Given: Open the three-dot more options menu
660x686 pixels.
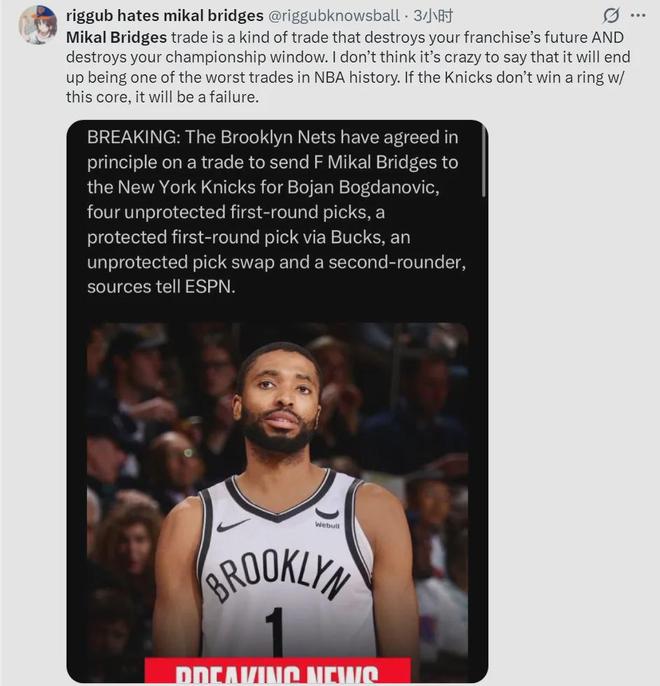Looking at the screenshot, I should click(638, 15).
